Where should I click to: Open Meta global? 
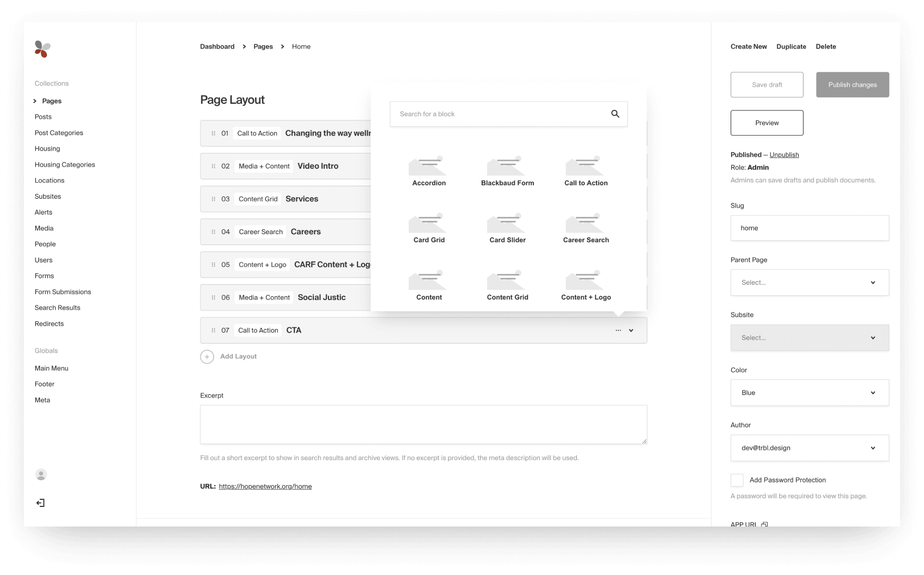(42, 400)
